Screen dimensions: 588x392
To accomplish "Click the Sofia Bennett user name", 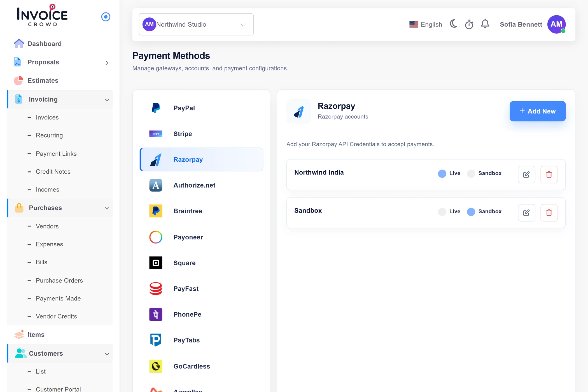I will pyautogui.click(x=521, y=24).
